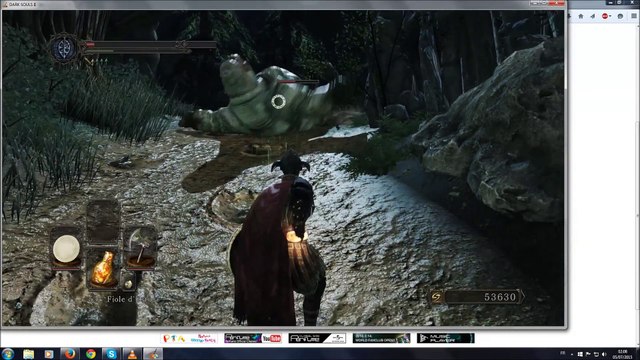The width and height of the screenshot is (640, 360).
Task: Click the taskbar clock and date
Action: tap(622, 354)
